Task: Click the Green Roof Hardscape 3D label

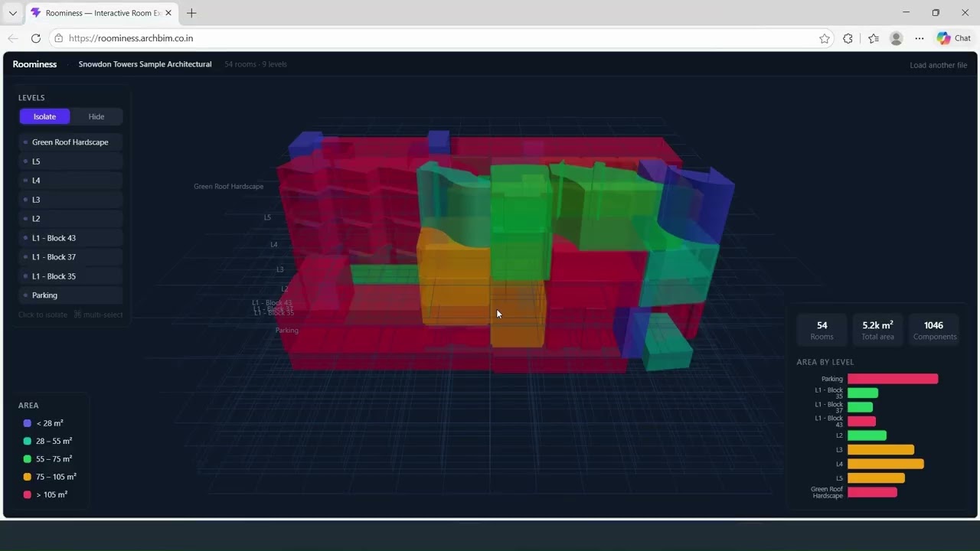Action: [228, 187]
